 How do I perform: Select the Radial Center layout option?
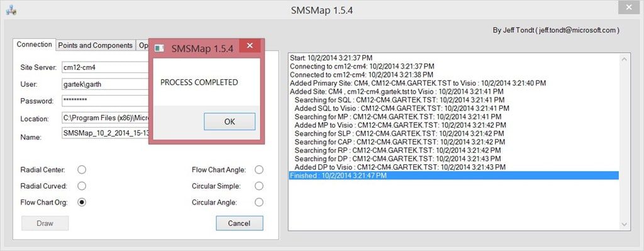pos(82,170)
